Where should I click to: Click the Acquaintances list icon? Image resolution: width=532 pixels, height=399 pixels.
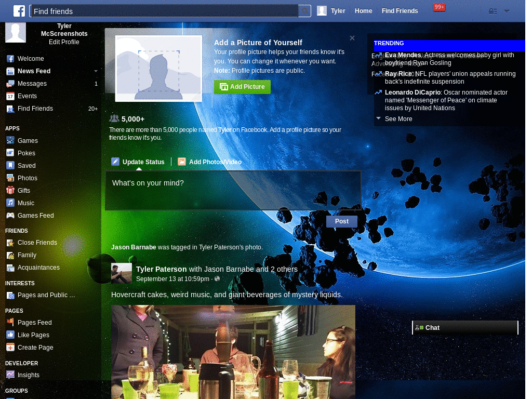coord(10,268)
